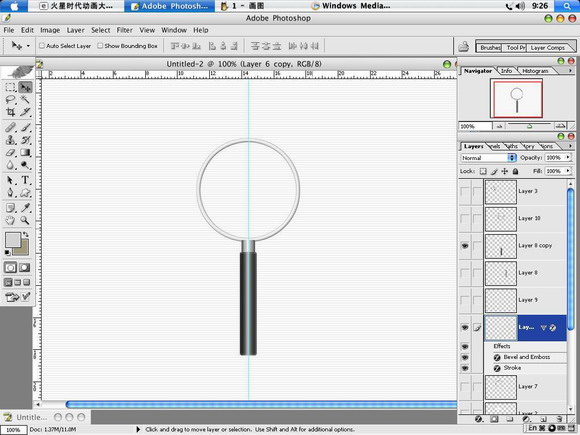This screenshot has width=580, height=435.
Task: Select the Eyedropper tool
Action: (x=25, y=208)
